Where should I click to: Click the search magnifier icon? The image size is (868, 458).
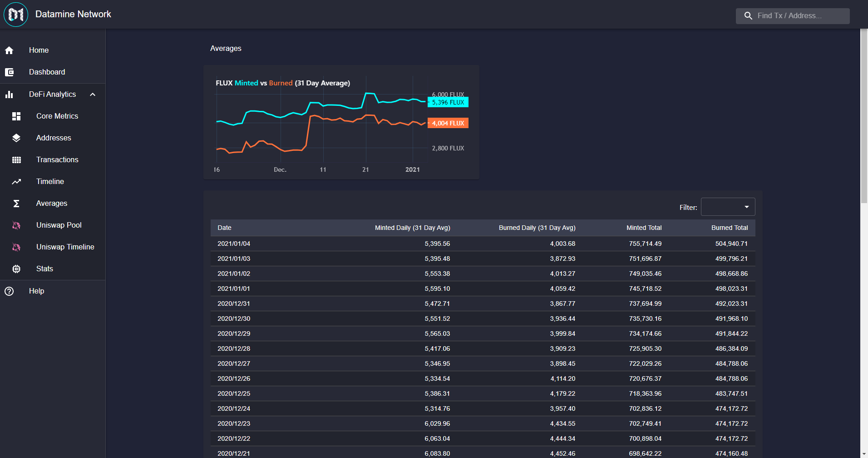tap(748, 16)
